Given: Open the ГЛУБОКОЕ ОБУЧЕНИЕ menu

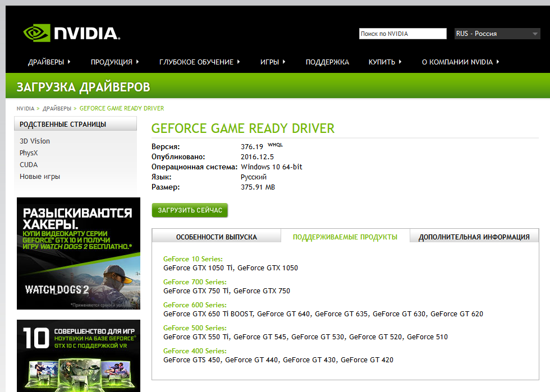Looking at the screenshot, I should tap(196, 62).
